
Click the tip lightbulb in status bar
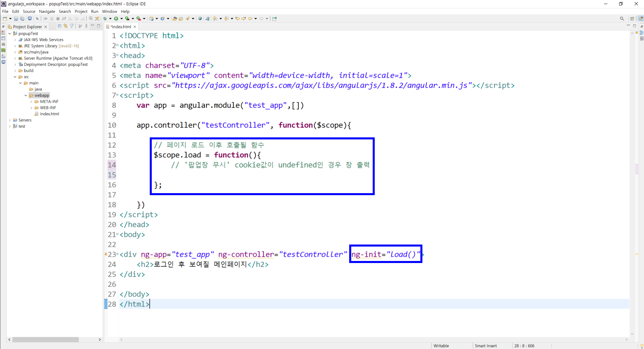coord(641,346)
